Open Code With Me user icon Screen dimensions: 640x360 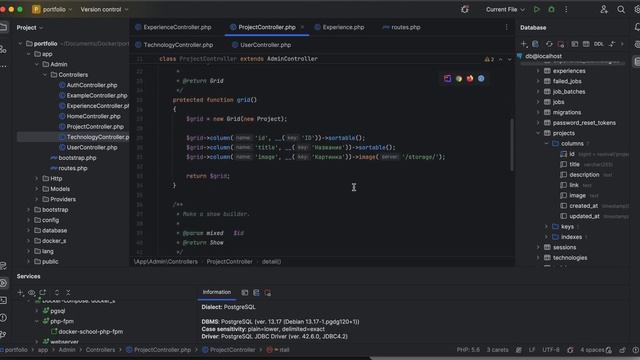pos(604,9)
